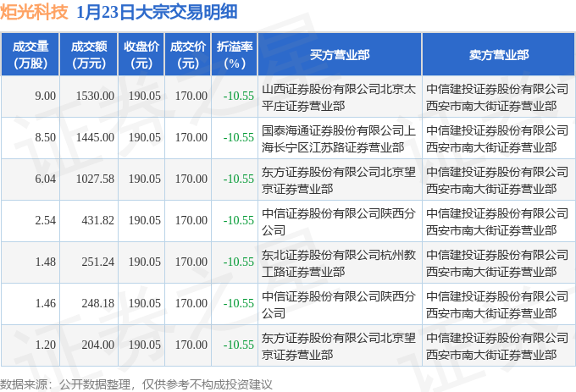Click seller 中信建投证券 in the 251.24 row
This screenshot has width=576, height=392.
[x=497, y=263]
